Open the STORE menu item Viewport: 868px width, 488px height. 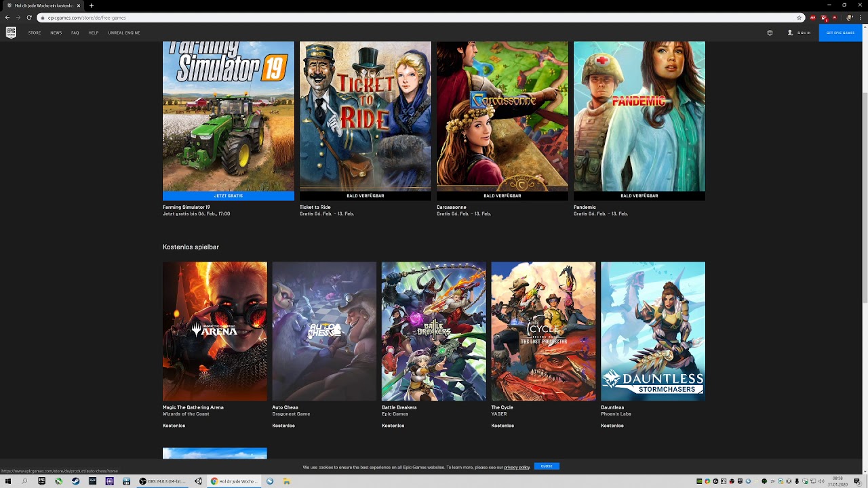click(35, 33)
